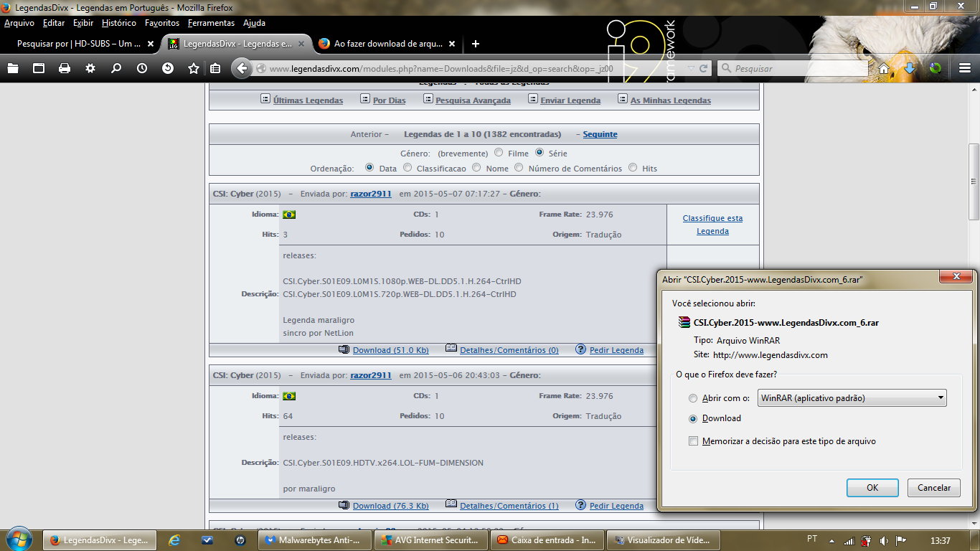This screenshot has width=980, height=551.
Task: Reload the page with the refresh icon
Action: click(x=704, y=68)
